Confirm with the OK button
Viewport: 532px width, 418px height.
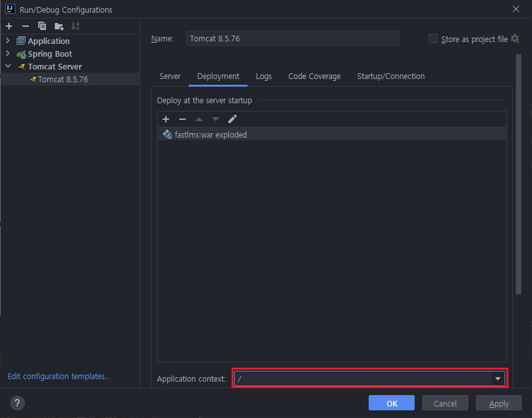pos(392,403)
